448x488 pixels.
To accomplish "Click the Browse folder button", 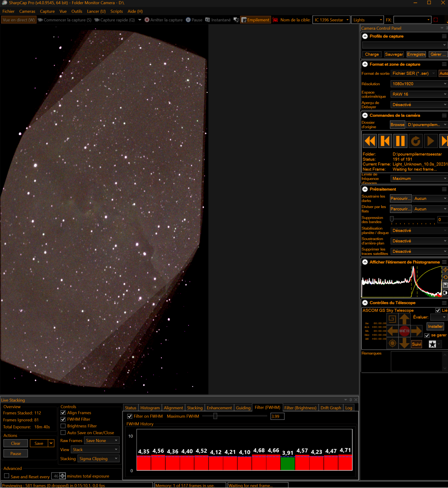I will 397,125.
